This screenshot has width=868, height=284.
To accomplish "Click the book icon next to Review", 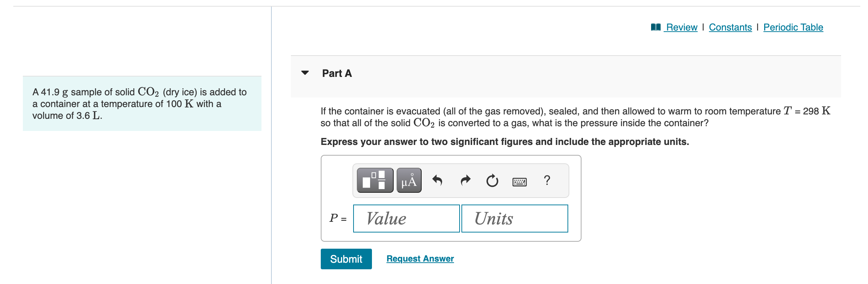I will pyautogui.click(x=656, y=27).
